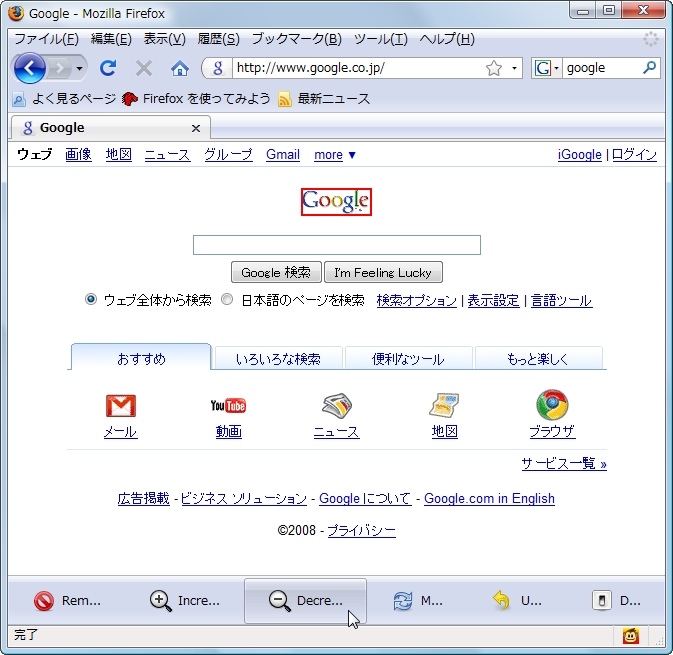The height and width of the screenshot is (655, 673).
Task: Open the 編集(E) menu
Action: point(111,39)
